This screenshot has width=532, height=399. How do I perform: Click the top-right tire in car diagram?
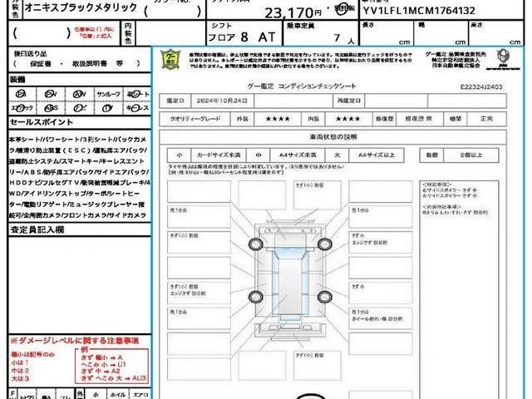click(325, 244)
